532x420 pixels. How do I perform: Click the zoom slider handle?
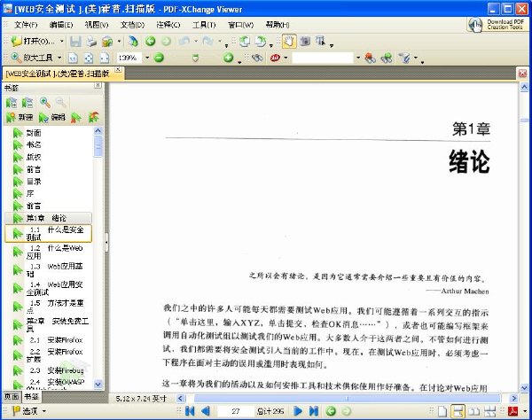(195, 58)
